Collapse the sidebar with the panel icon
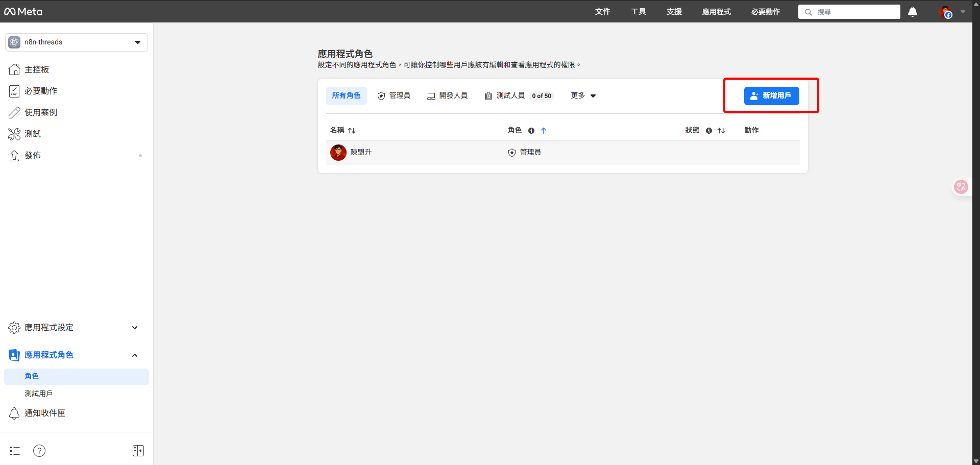This screenshot has width=980, height=465. [x=138, y=450]
